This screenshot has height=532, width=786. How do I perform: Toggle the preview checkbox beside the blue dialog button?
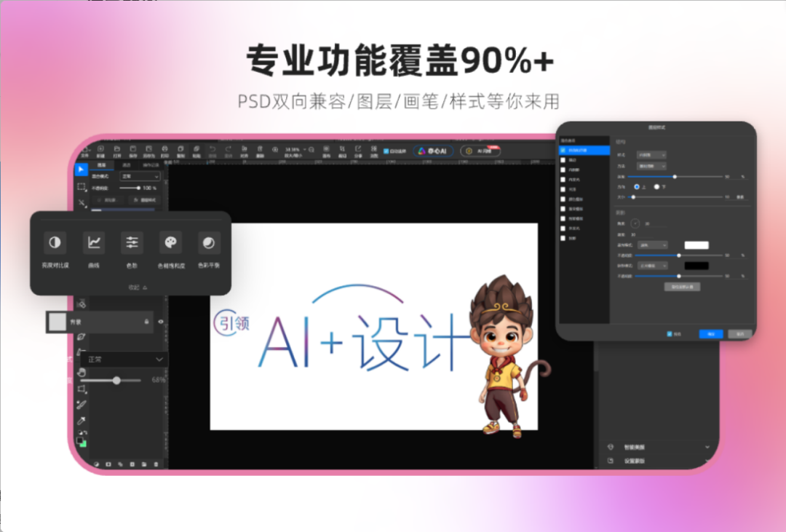point(670,334)
